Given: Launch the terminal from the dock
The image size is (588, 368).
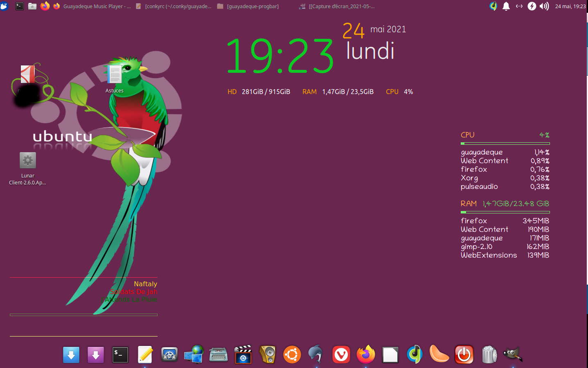Looking at the screenshot, I should 120,355.
